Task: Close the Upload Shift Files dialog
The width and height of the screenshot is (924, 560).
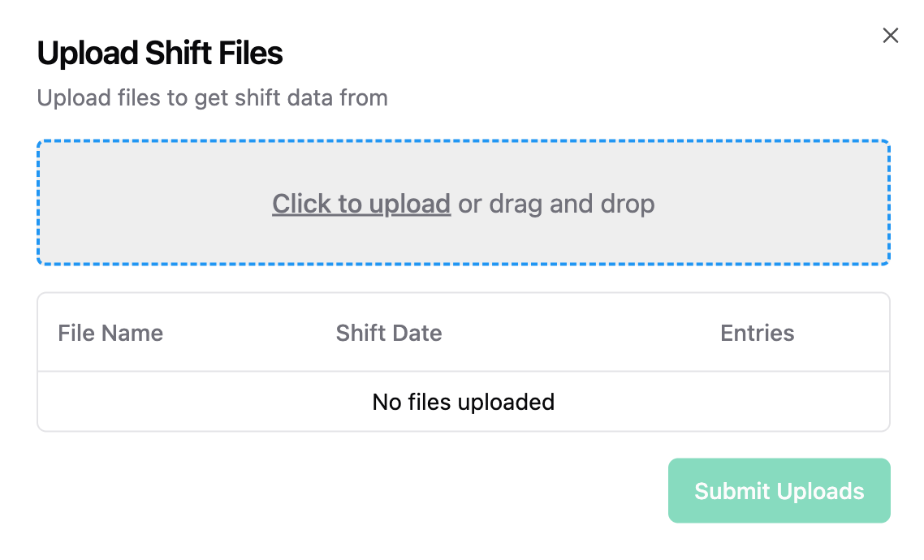Action: click(891, 36)
